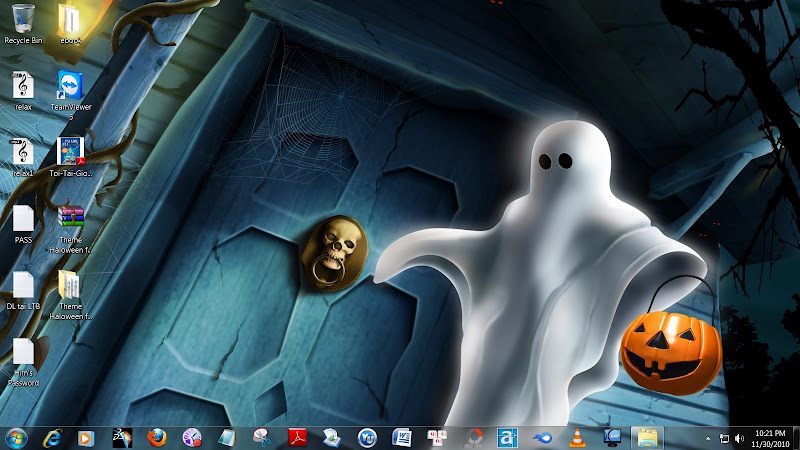Open the red-white tiles taskbar icon

pos(437,438)
